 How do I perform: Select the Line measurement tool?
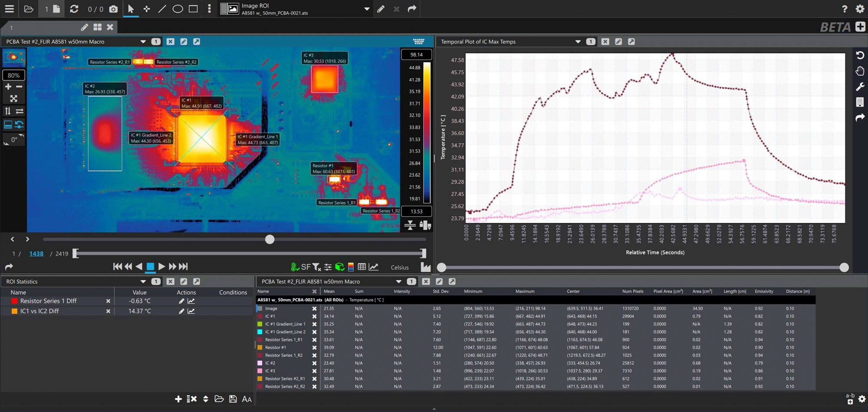click(161, 9)
